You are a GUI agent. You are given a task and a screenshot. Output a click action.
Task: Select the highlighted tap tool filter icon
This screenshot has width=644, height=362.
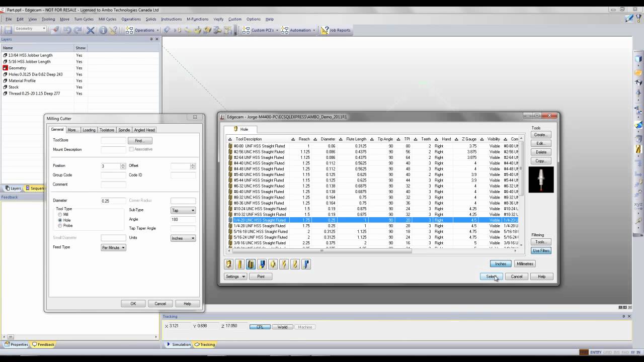(251, 264)
